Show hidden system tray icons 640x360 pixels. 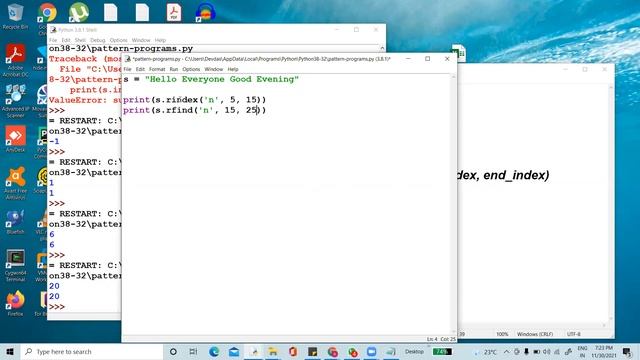click(507, 351)
